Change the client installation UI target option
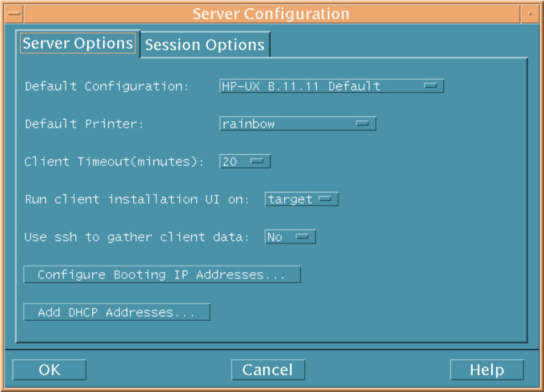 (301, 199)
